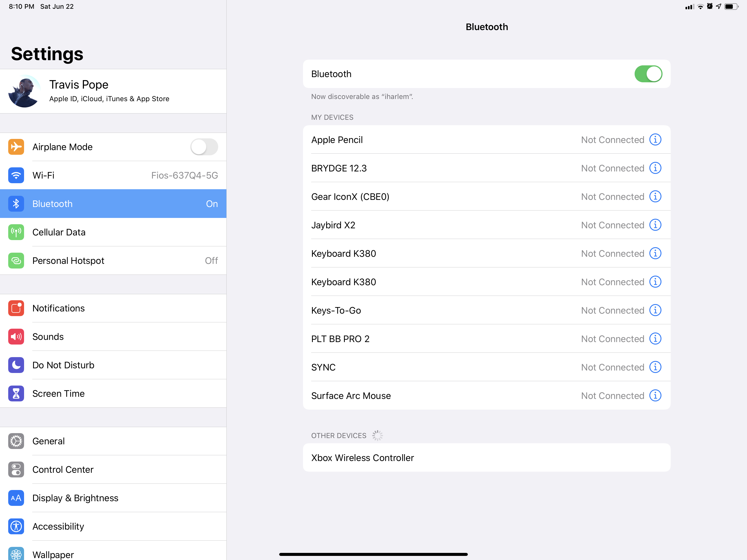
Task: Open info for PLT BB PRO 2
Action: click(655, 339)
